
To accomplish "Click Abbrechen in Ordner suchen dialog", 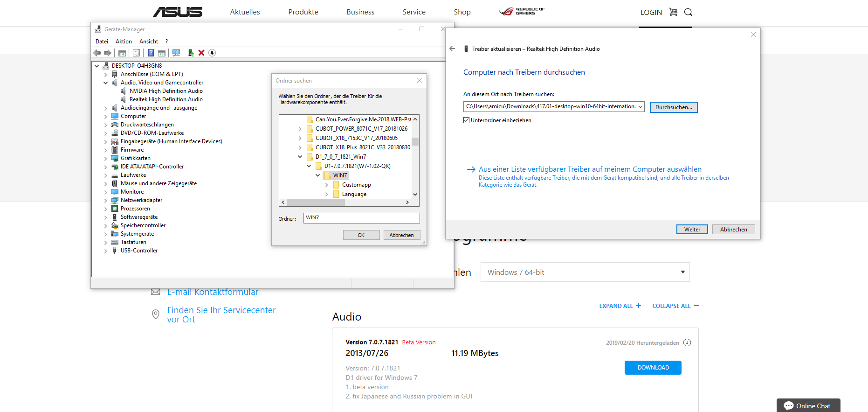I will pyautogui.click(x=401, y=235).
